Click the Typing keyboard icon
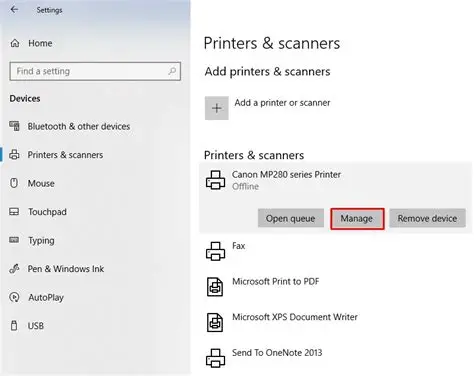This screenshot has height=376, width=474. pos(14,240)
